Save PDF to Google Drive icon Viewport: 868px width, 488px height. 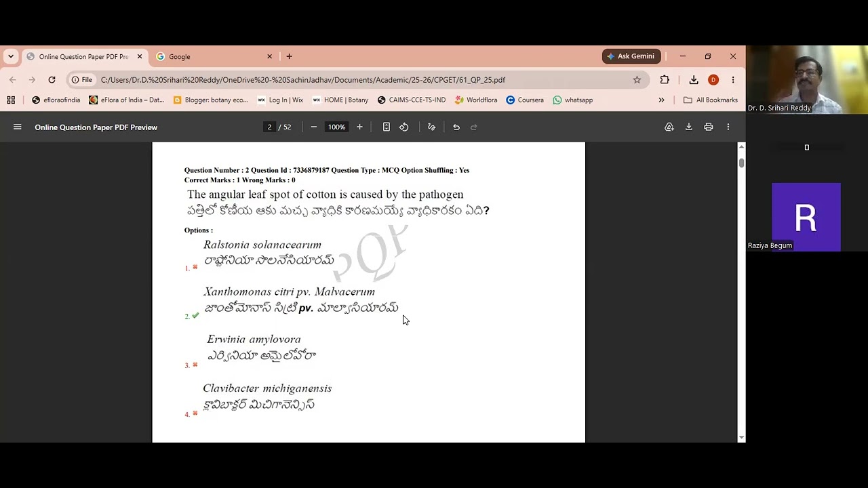tap(669, 127)
